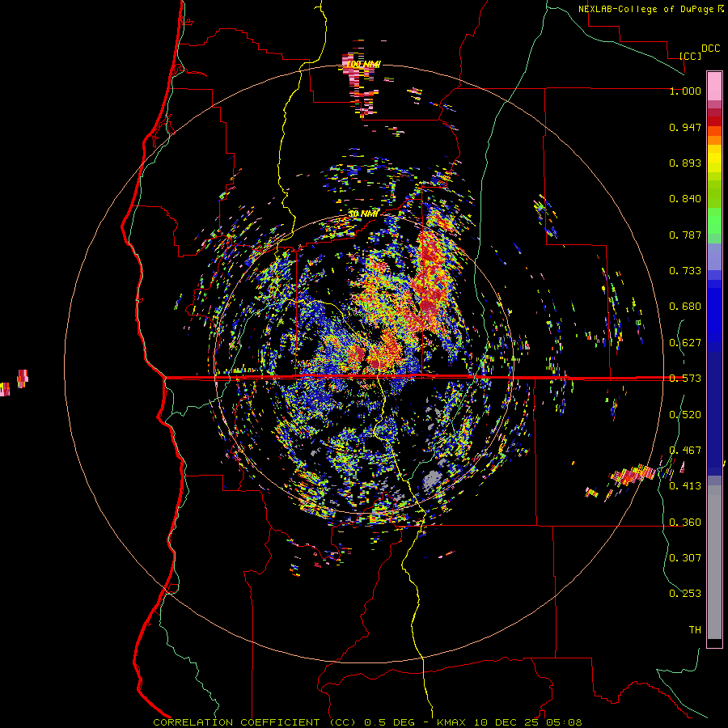This screenshot has width=728, height=728.
Task: Click the NEXLAB-College of DuPage label
Action: coord(645,9)
